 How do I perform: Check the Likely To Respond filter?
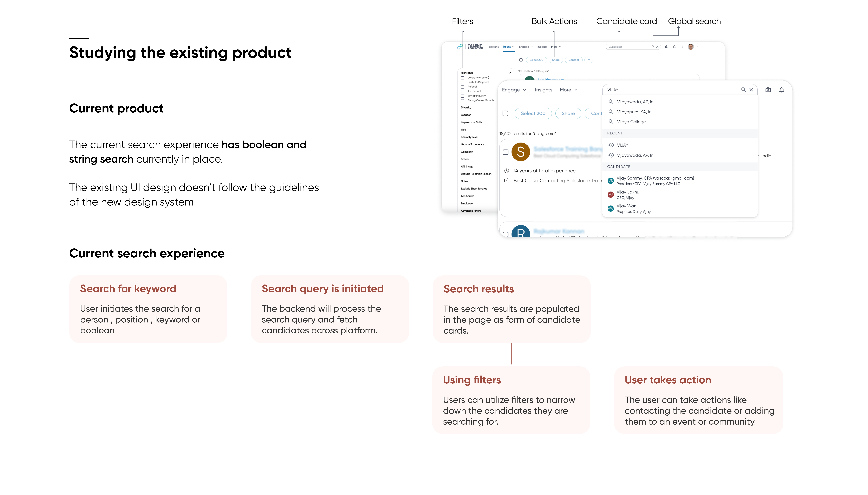click(462, 82)
